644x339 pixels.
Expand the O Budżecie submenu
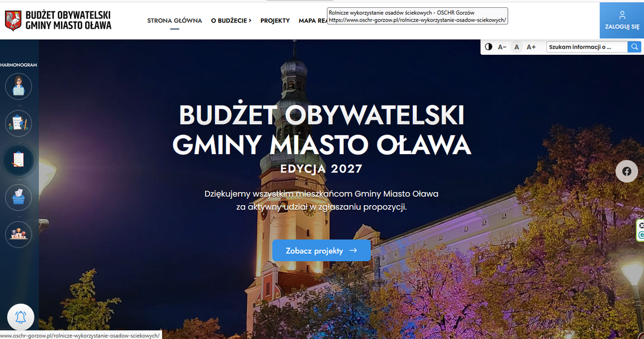coord(231,20)
